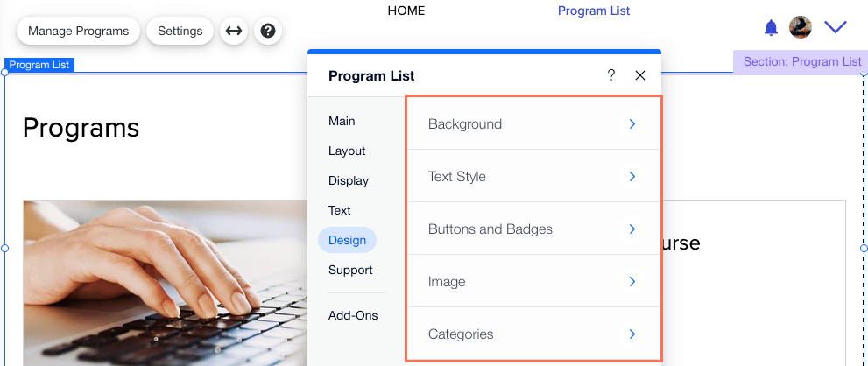Click the Manage Programs button

point(78,31)
